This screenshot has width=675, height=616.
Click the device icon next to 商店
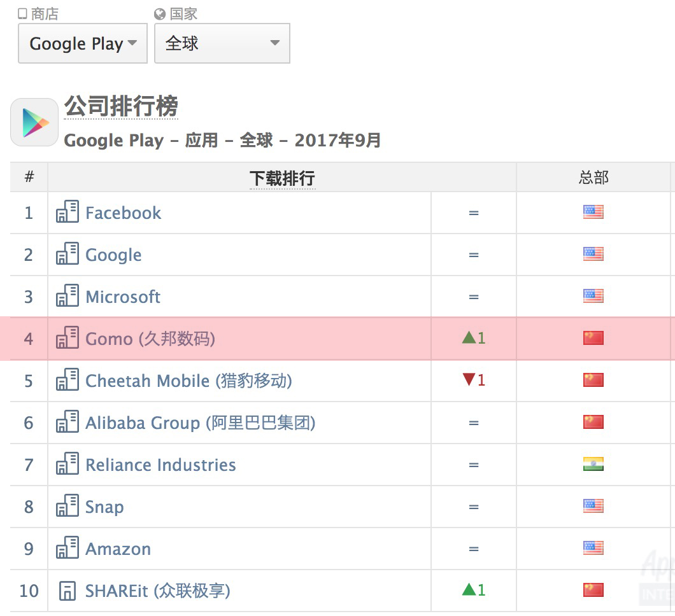point(22,14)
